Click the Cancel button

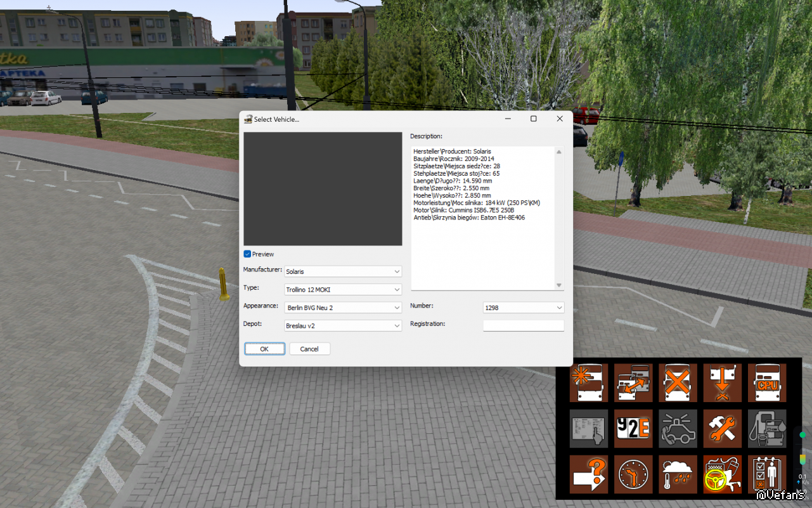309,349
